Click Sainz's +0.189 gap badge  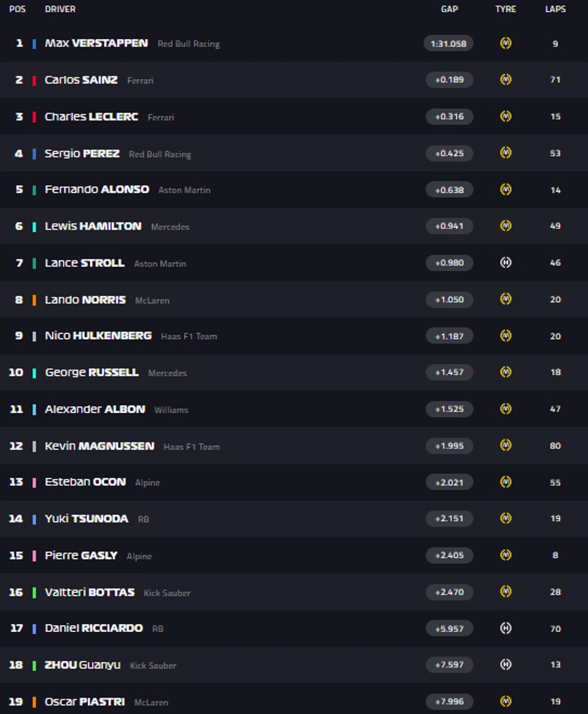pyautogui.click(x=449, y=80)
